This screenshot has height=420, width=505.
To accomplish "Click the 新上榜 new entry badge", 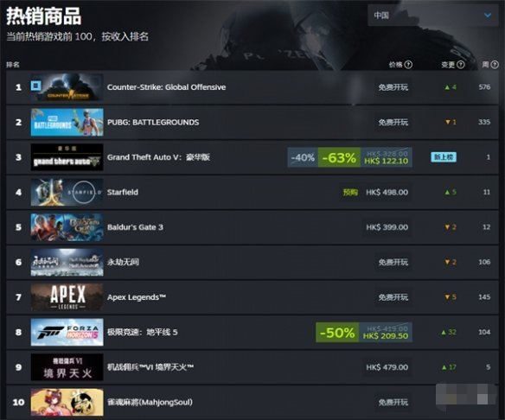I will [x=444, y=157].
